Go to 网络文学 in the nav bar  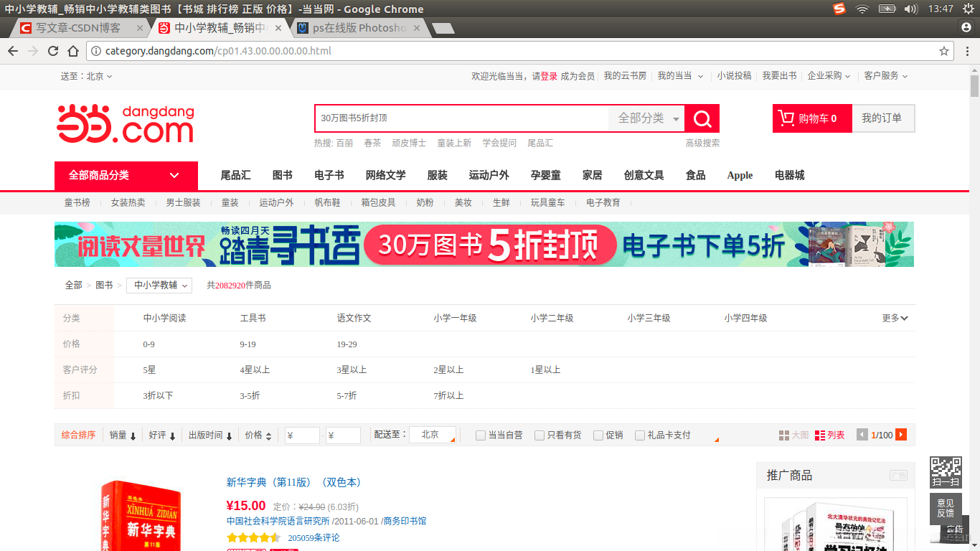click(386, 176)
